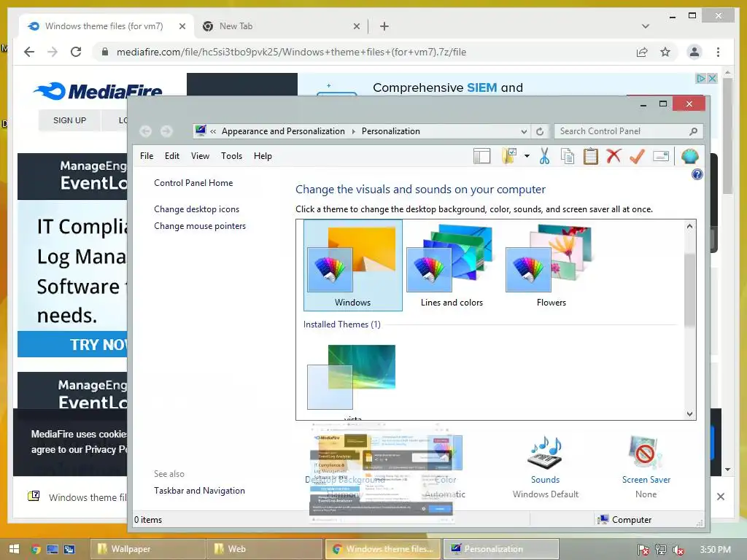Click the red X Delete toolbar icon

(614, 155)
